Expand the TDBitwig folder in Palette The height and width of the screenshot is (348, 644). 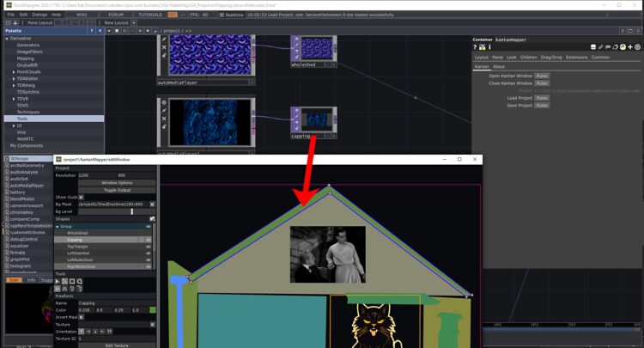[x=14, y=85]
